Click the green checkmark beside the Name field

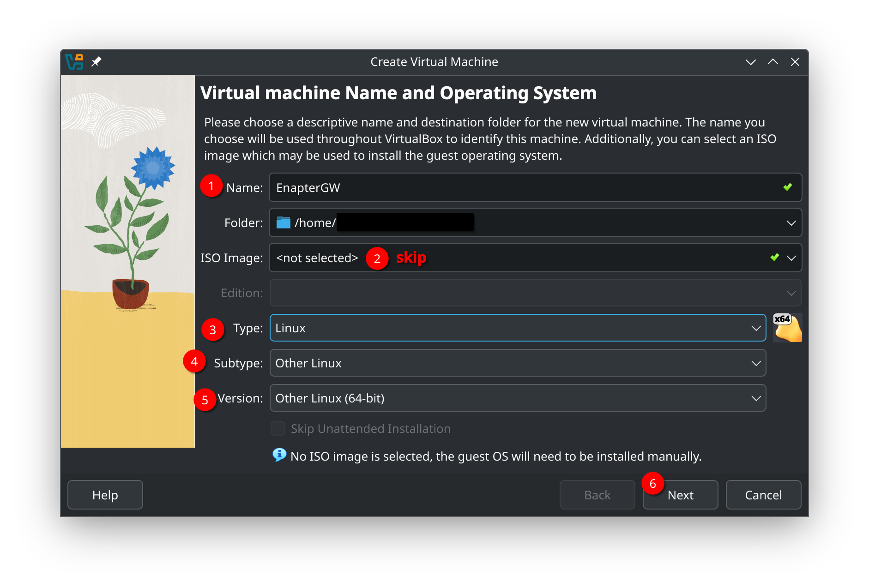pyautogui.click(x=787, y=187)
